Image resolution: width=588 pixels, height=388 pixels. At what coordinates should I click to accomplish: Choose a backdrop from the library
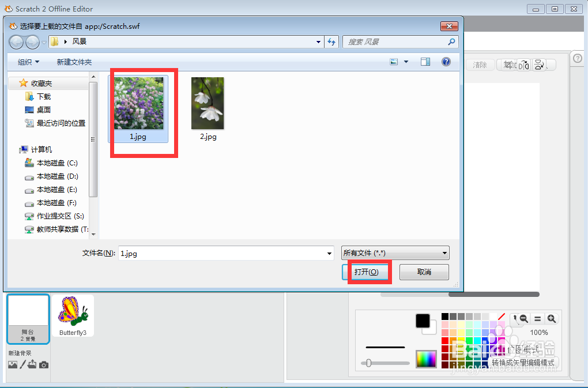(12, 364)
